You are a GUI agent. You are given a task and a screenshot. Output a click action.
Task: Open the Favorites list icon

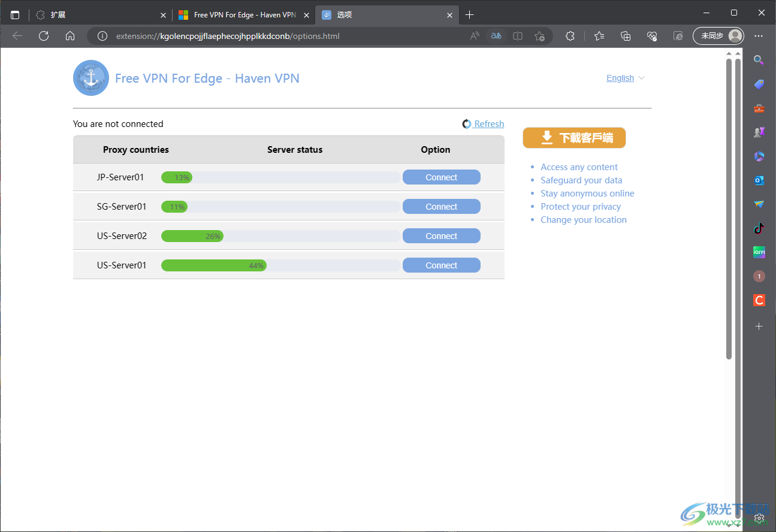[x=599, y=36]
